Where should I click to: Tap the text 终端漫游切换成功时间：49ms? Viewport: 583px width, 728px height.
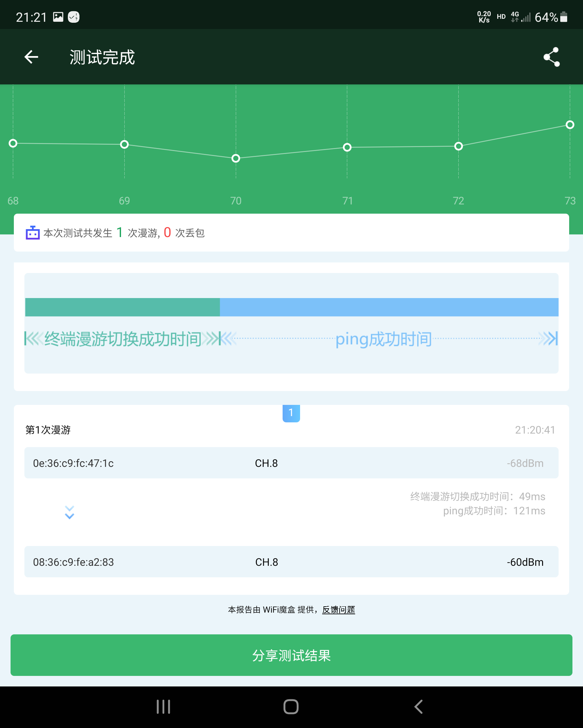(x=477, y=496)
